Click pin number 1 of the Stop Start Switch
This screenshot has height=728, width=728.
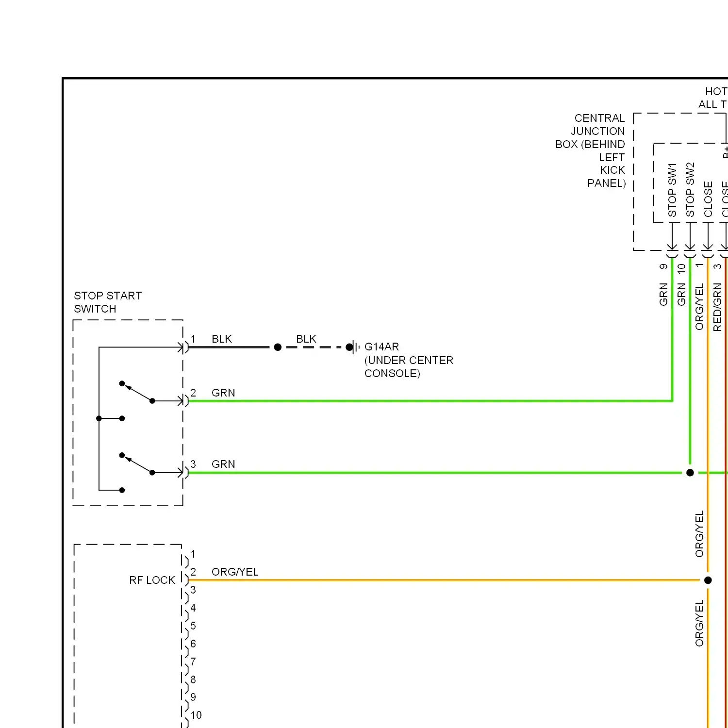pos(193,339)
